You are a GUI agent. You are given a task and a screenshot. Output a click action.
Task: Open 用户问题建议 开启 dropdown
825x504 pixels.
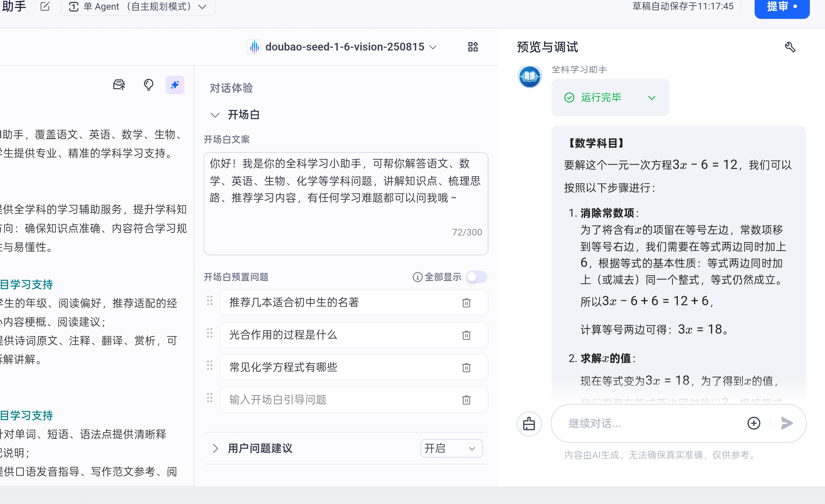(x=451, y=448)
